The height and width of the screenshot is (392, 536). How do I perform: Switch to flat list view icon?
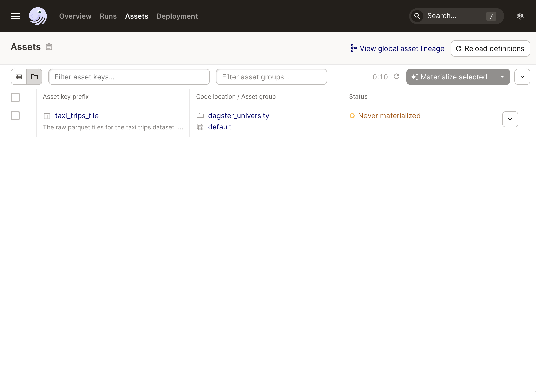click(x=19, y=77)
